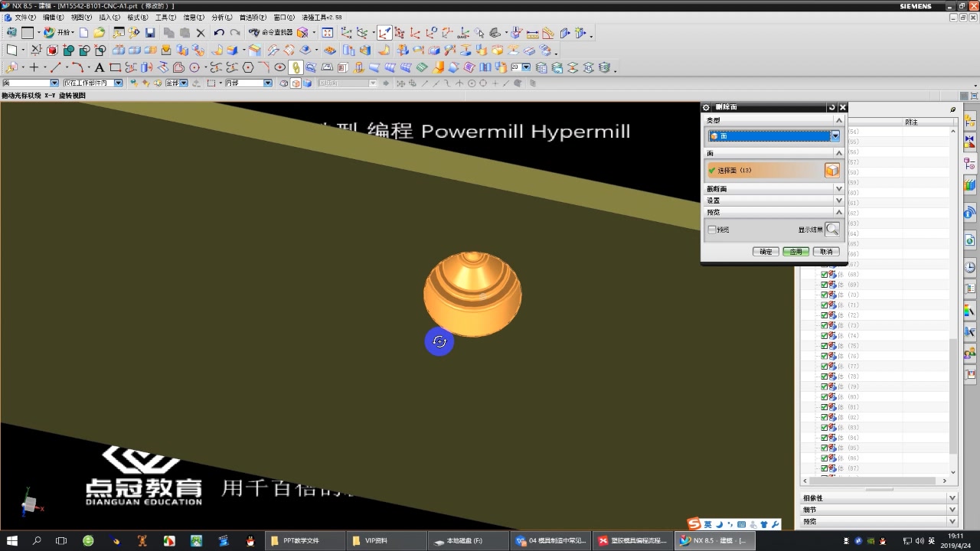Click the dialog settings gear icon
This screenshot has height=551, width=980.
tap(706, 108)
